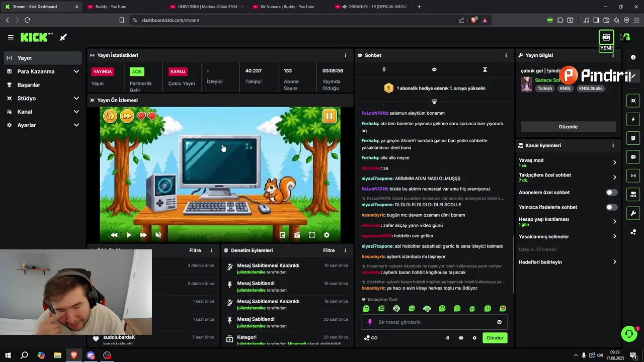644x362 pixels.
Task: Unmute the stream preview audio
Action: pos(158,235)
